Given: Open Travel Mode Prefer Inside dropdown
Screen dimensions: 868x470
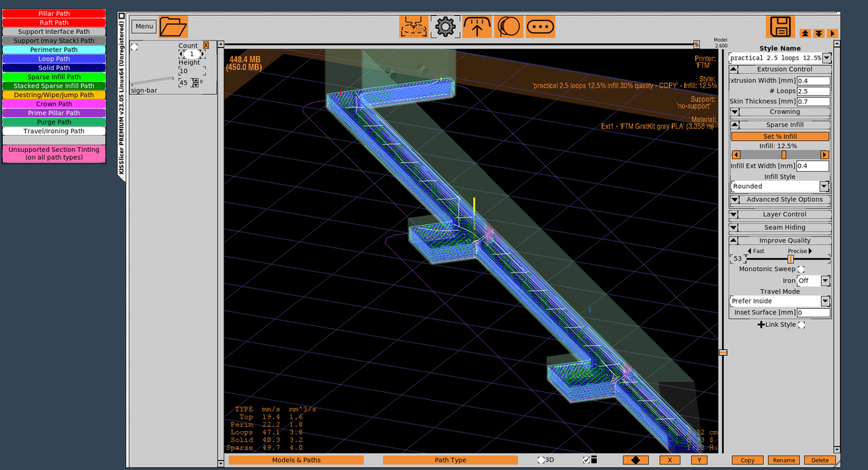Looking at the screenshot, I should point(825,301).
